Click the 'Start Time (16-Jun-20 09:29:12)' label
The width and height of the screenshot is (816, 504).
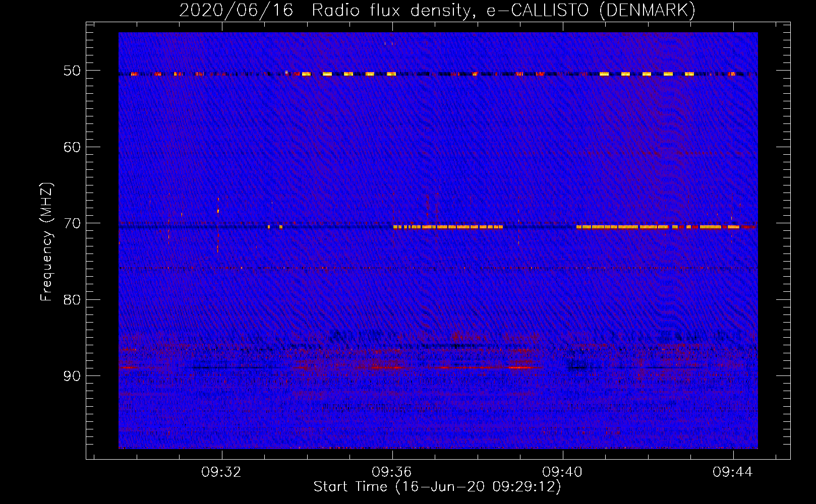tap(437, 487)
